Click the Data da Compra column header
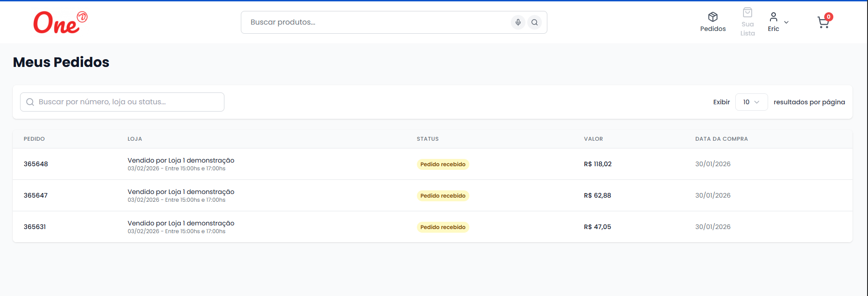Image resolution: width=868 pixels, height=296 pixels. pyautogui.click(x=721, y=139)
